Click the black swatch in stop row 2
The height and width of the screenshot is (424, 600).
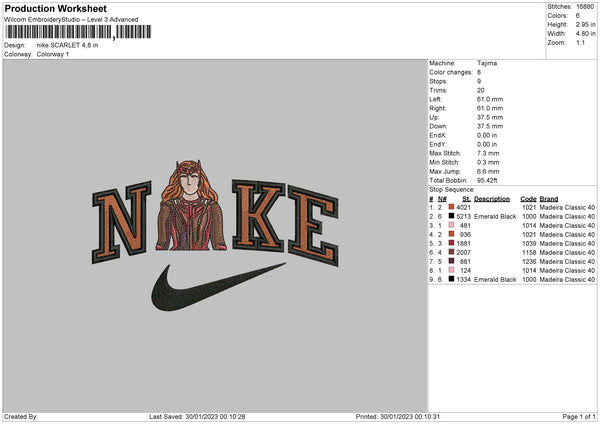tap(452, 216)
